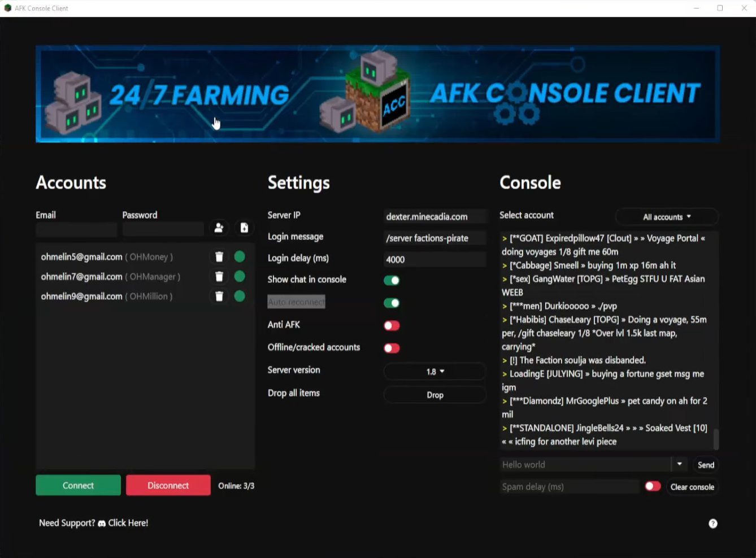Open the All accounts dropdown

pos(667,217)
